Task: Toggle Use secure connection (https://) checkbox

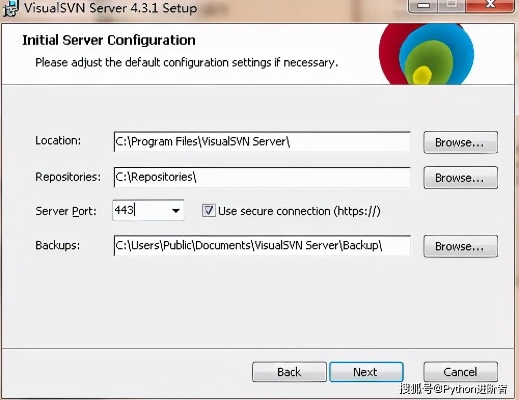Action: pyautogui.click(x=209, y=211)
